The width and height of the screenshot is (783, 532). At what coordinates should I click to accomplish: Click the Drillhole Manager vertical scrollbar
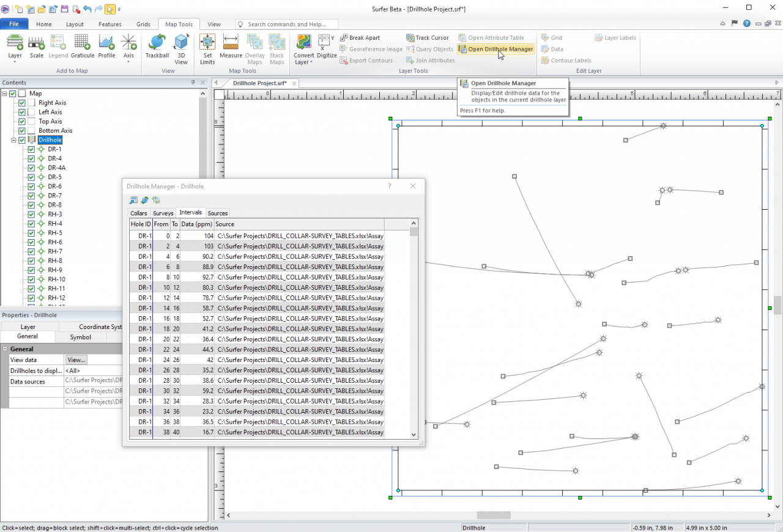[414, 330]
